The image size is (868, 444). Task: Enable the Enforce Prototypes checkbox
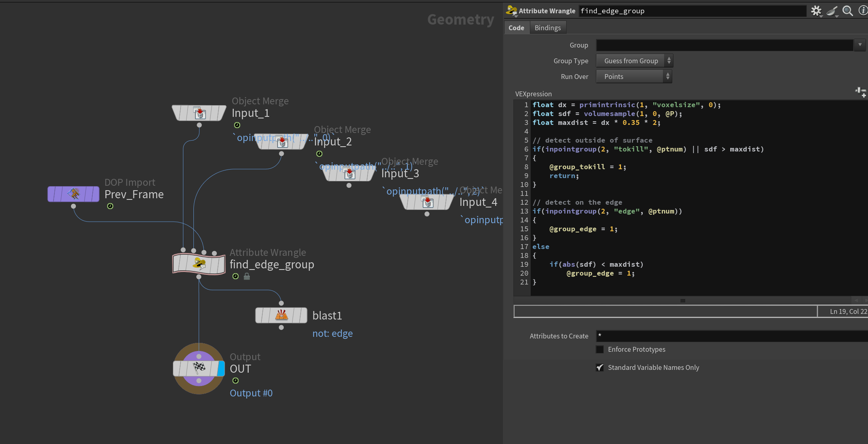click(x=600, y=349)
